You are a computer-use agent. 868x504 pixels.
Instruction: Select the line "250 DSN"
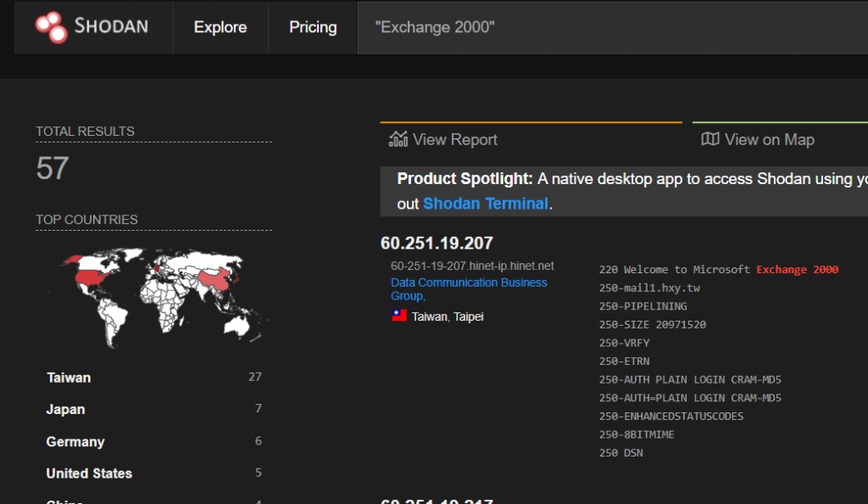pyautogui.click(x=621, y=452)
